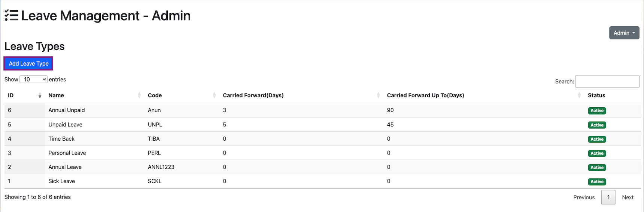Viewport: 644px width, 212px height.
Task: Sort by Carried Forward Up To(Days) icon
Action: 579,95
